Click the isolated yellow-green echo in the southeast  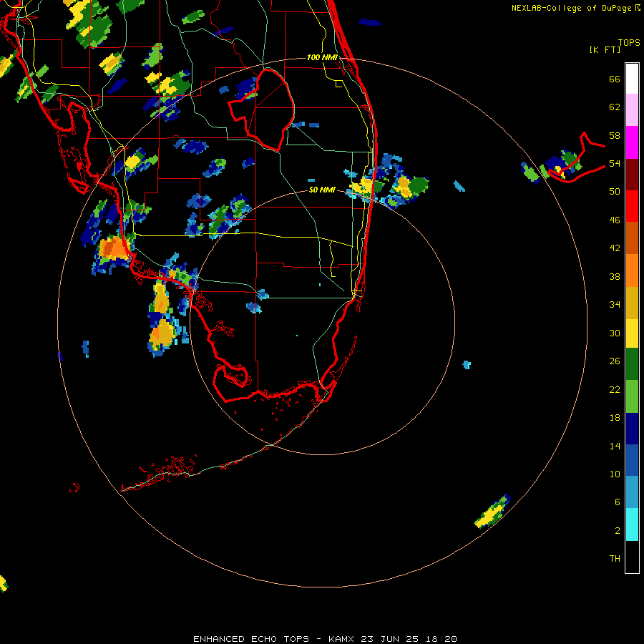[492, 512]
